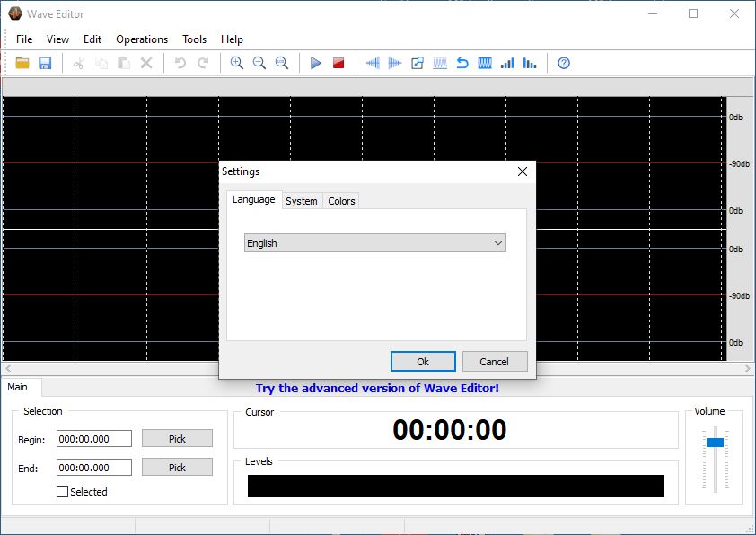The height and width of the screenshot is (535, 756).
Task: Click the Undo arrow icon
Action: pyautogui.click(x=180, y=63)
